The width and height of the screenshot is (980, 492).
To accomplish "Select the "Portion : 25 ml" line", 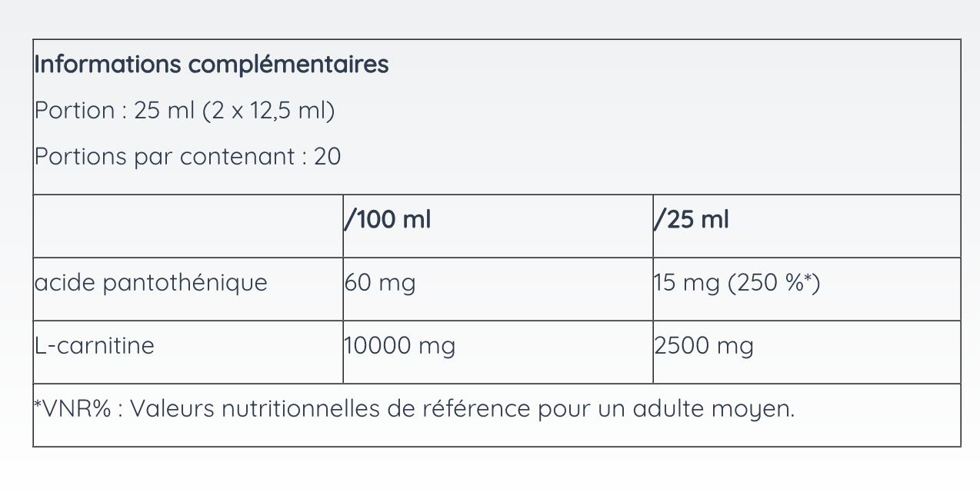I will click(x=185, y=111).
